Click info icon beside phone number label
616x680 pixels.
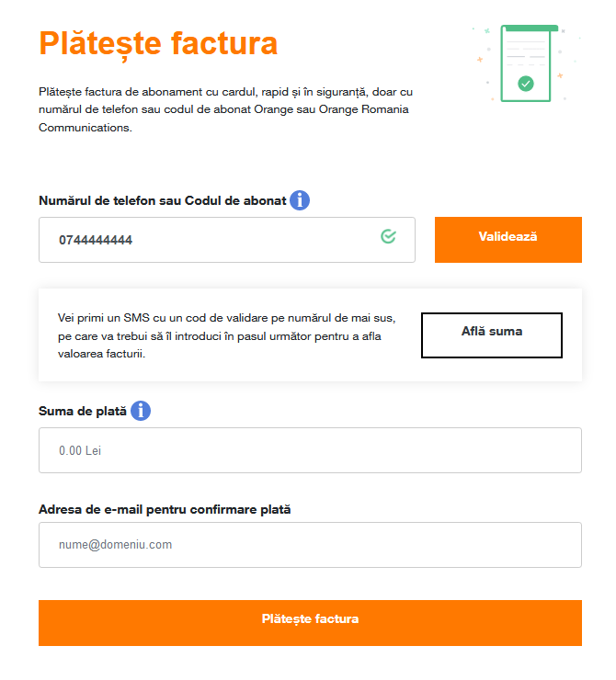[x=300, y=200]
